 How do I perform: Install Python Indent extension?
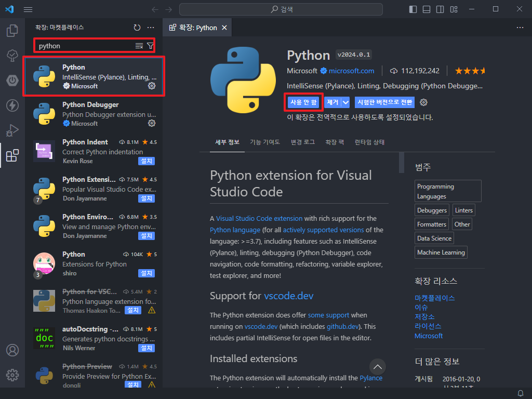coord(147,161)
